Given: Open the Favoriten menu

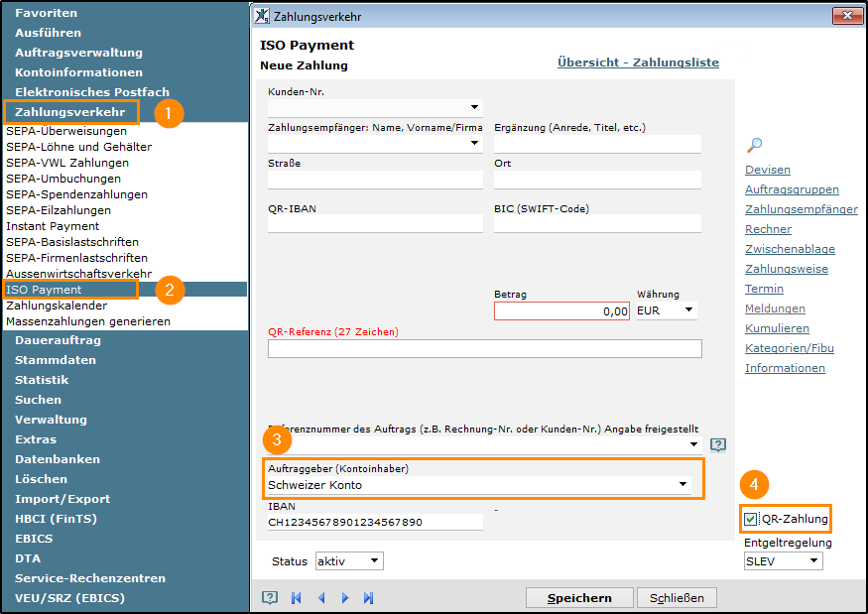Looking at the screenshot, I should (x=46, y=13).
